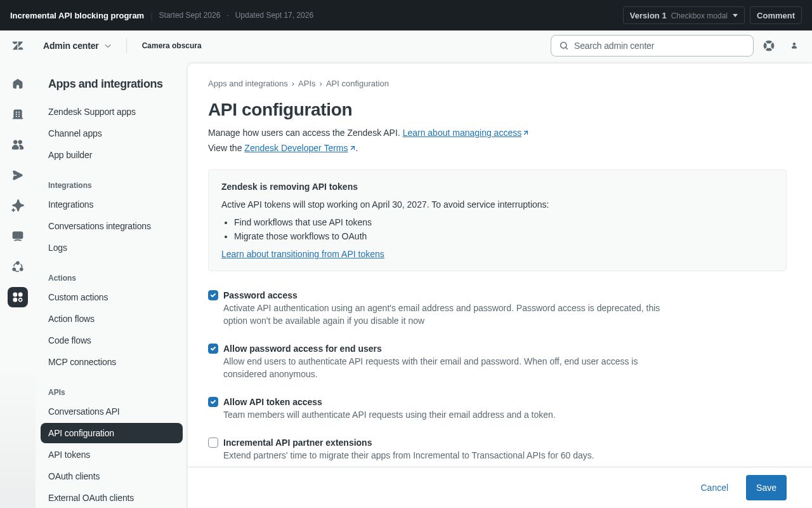Click the Save button
The height and width of the screenshot is (508, 812).
coord(766,488)
